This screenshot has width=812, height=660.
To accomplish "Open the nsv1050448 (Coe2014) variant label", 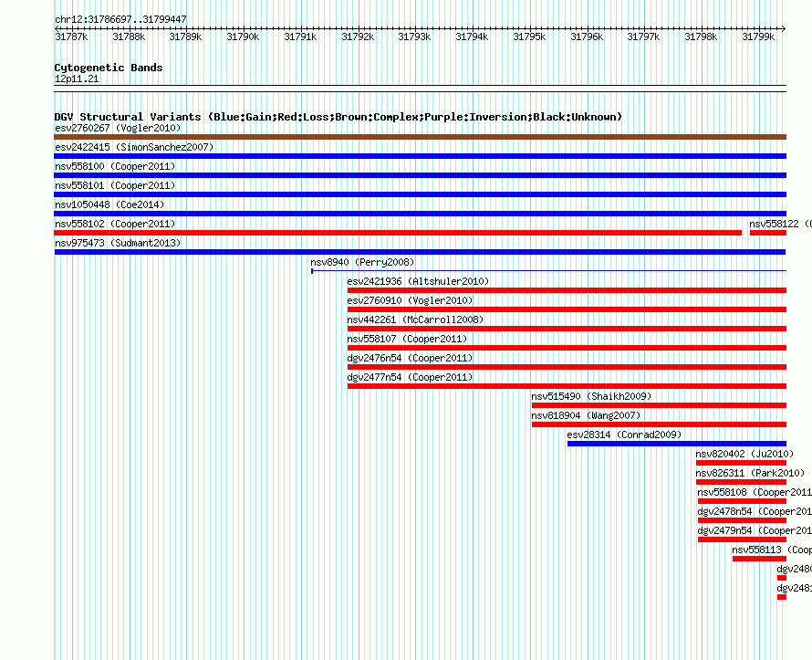I will click(x=109, y=204).
